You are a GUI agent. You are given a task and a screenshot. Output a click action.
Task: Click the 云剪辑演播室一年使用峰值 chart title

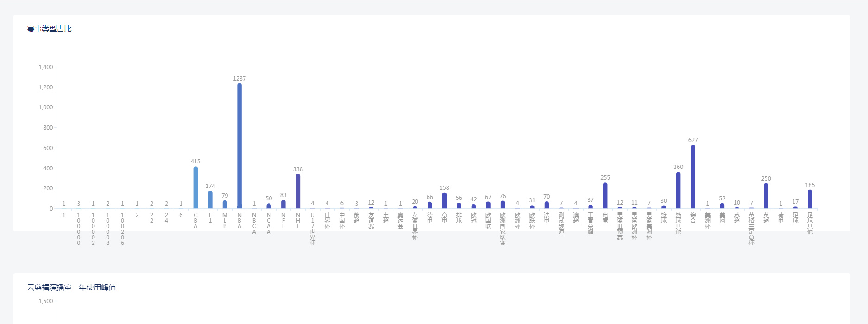(72, 287)
